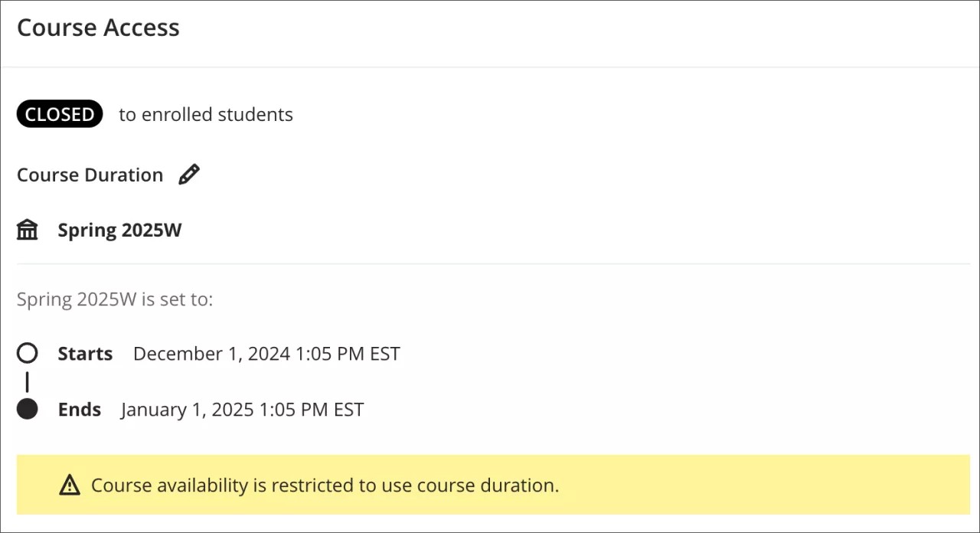The image size is (980, 533).
Task: Click the timeline connector between Starts and Ends
Action: point(28,381)
